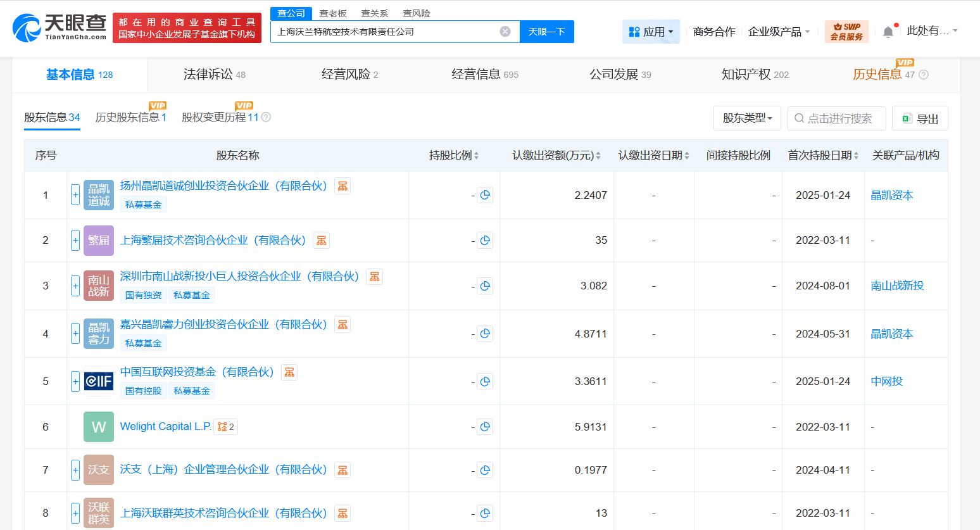Click the VIP badge on 股权变更历程
The height and width of the screenshot is (530, 980).
click(x=244, y=105)
